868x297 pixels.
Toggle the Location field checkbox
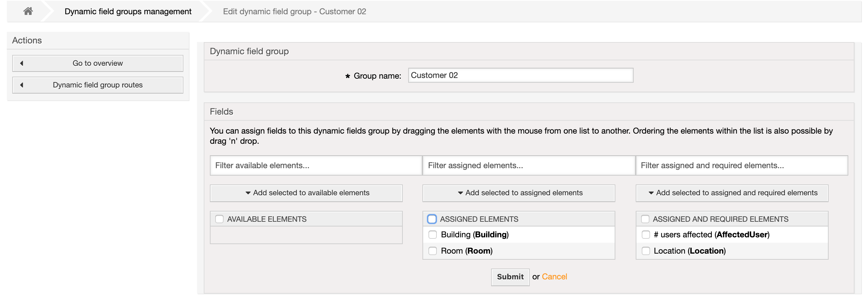point(646,251)
